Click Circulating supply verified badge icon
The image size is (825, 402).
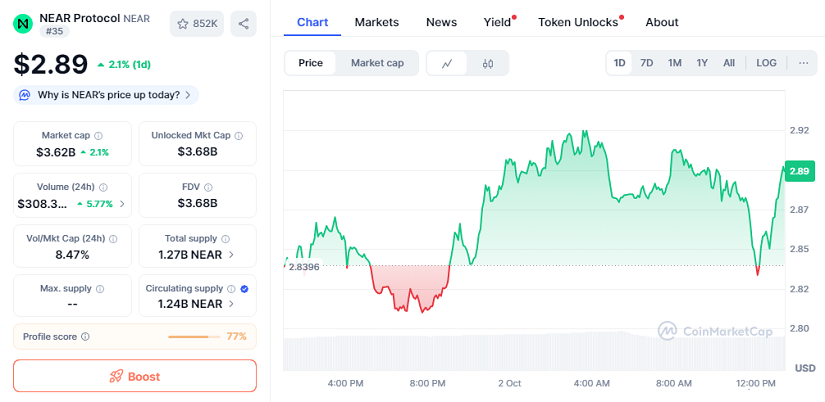(x=245, y=289)
